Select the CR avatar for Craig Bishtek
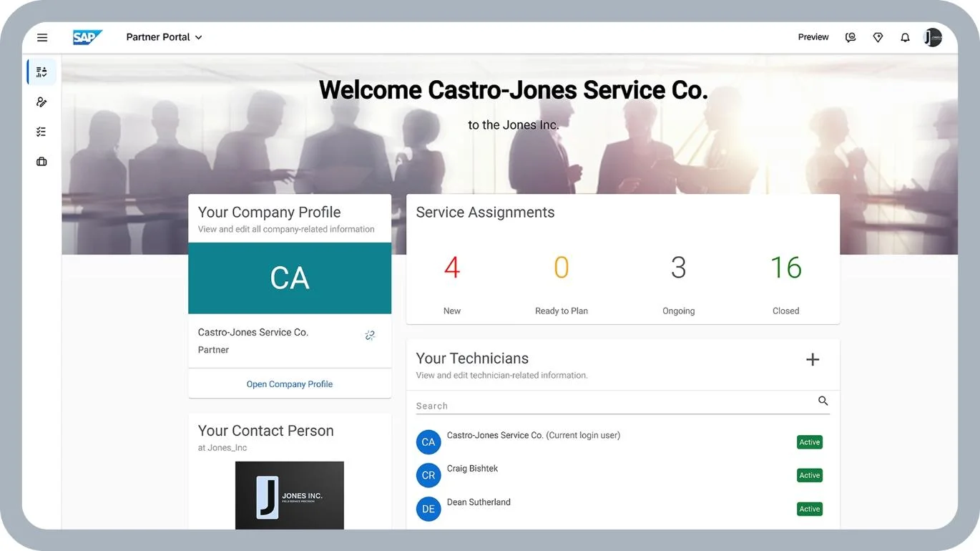The width and height of the screenshot is (980, 551). (428, 475)
